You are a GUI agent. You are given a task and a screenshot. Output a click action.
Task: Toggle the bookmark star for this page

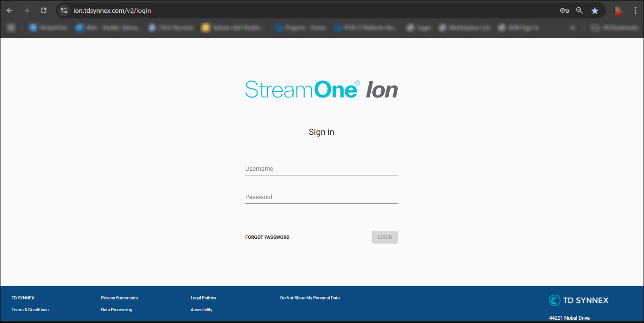(x=595, y=10)
